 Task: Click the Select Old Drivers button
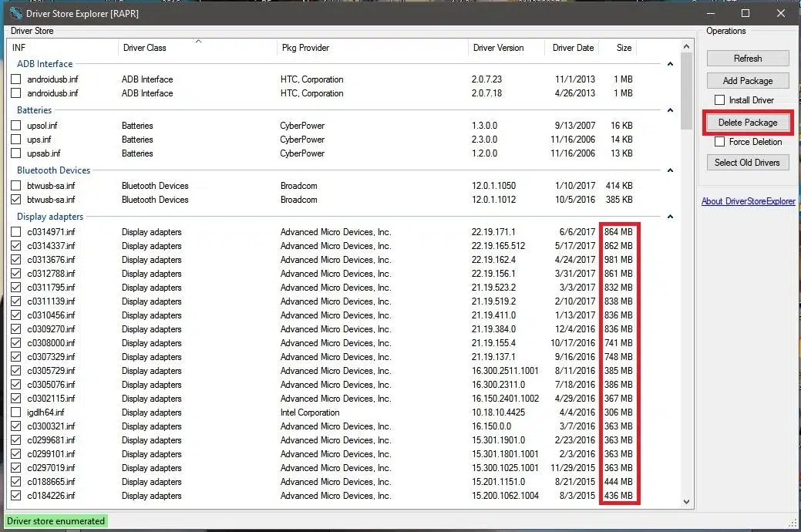748,163
